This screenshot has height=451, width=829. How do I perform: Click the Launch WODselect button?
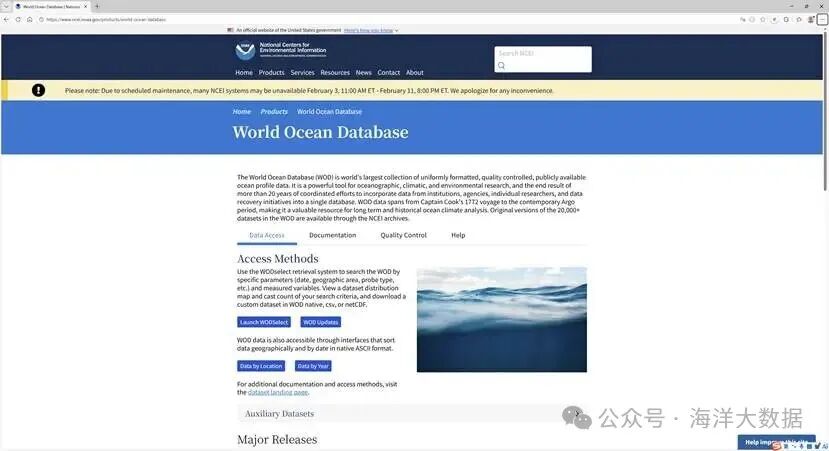(x=264, y=322)
